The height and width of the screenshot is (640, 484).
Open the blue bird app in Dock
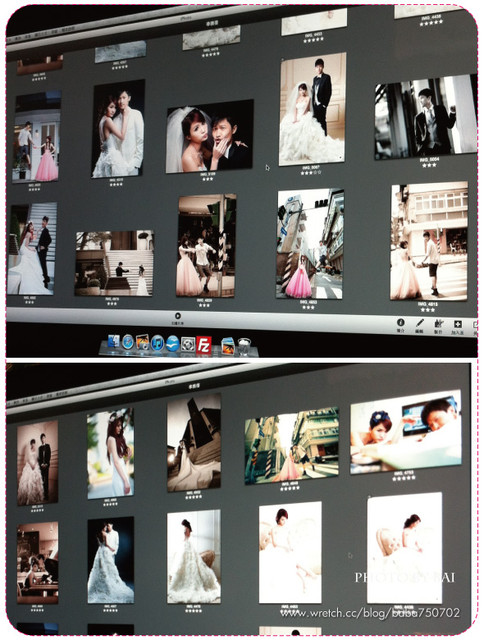tap(172, 344)
